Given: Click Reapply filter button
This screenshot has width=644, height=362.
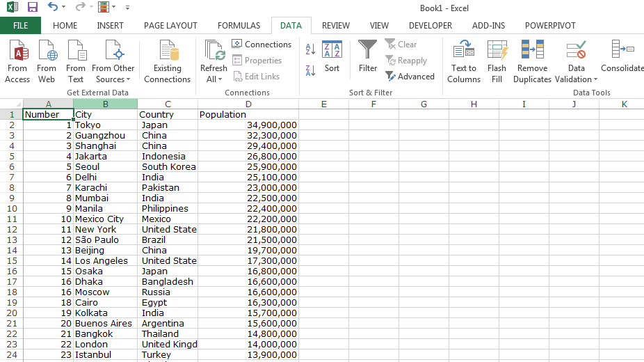Looking at the screenshot, I should [406, 61].
